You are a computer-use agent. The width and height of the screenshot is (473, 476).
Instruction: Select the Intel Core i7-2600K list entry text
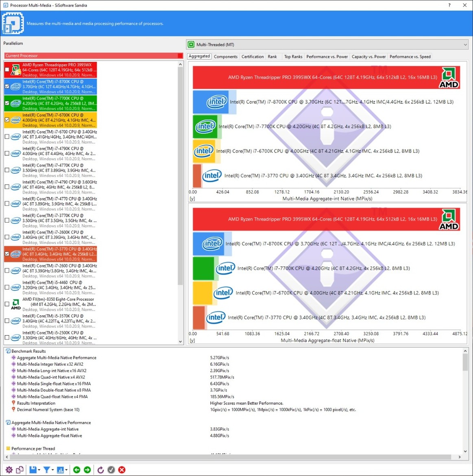[59, 238]
